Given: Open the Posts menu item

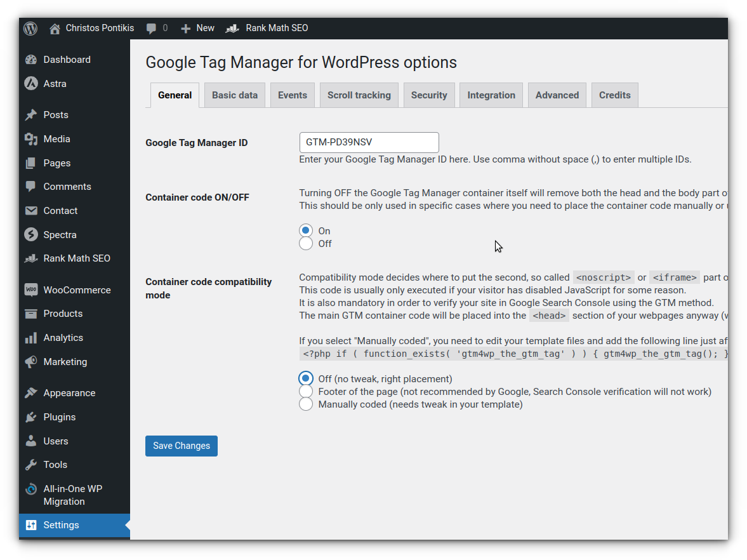Looking at the screenshot, I should pos(74,115).
